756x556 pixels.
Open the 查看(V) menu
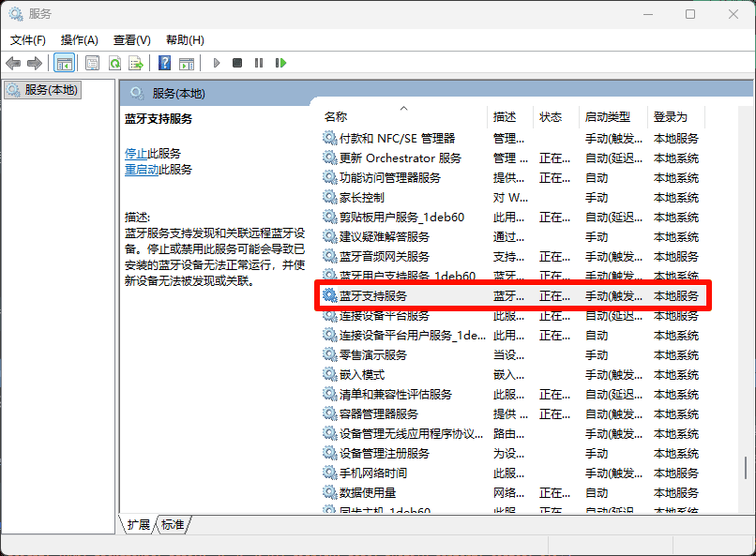tap(132, 40)
